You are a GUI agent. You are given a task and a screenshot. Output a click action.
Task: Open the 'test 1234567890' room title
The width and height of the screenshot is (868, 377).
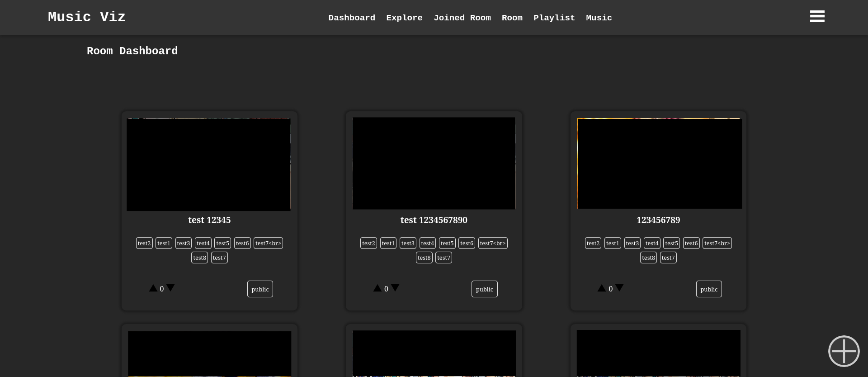pyautogui.click(x=434, y=220)
